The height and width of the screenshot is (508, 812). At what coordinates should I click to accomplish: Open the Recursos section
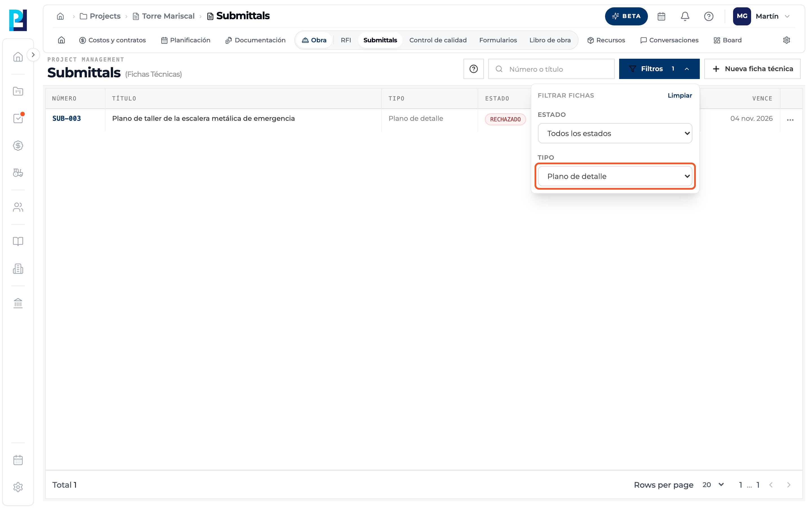pyautogui.click(x=606, y=40)
